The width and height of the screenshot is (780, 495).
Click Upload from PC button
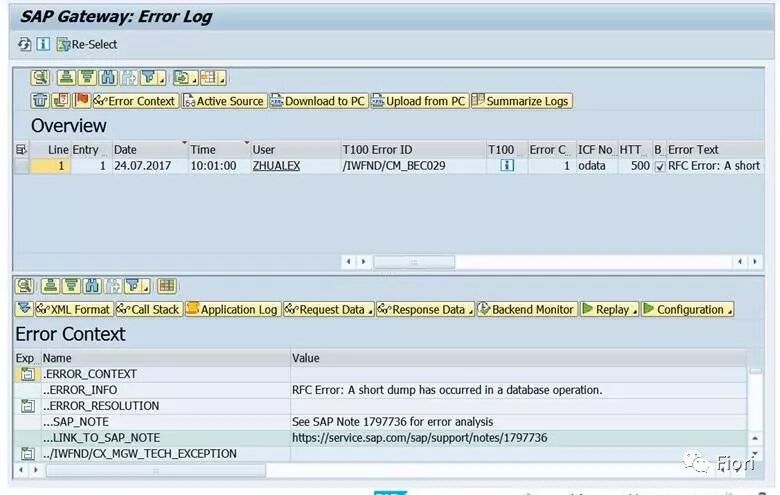click(419, 101)
